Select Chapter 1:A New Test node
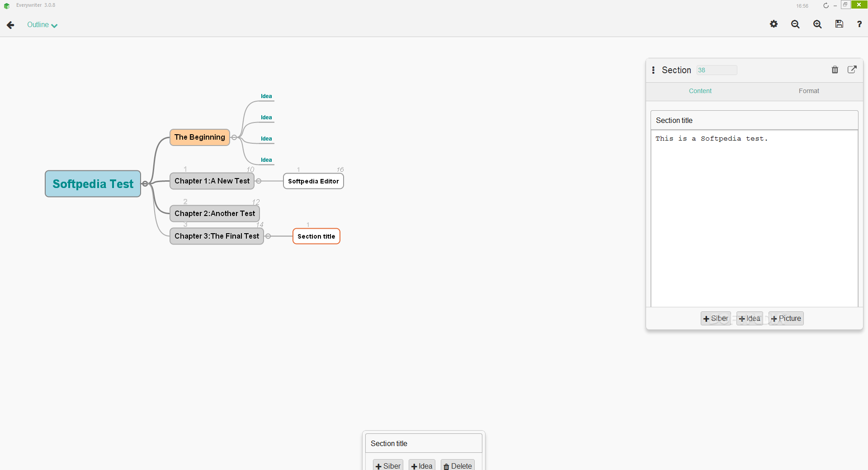The width and height of the screenshot is (868, 470). [x=212, y=181]
